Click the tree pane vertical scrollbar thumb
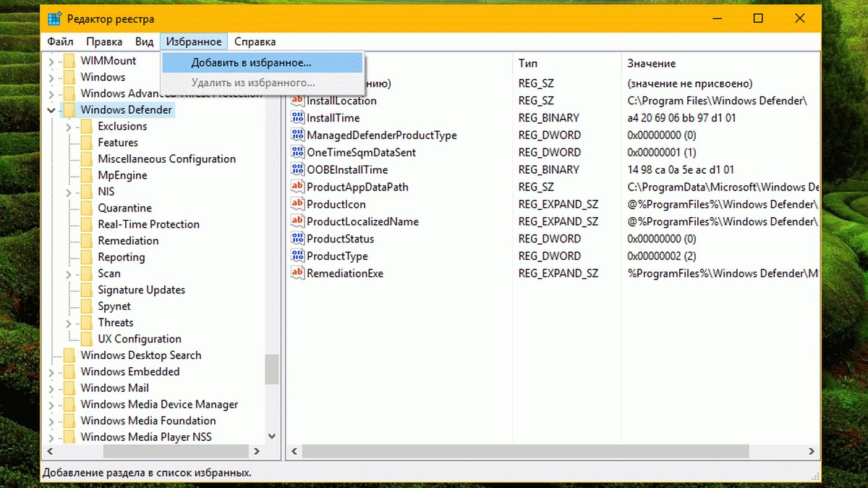The height and width of the screenshot is (488, 868). (x=272, y=369)
